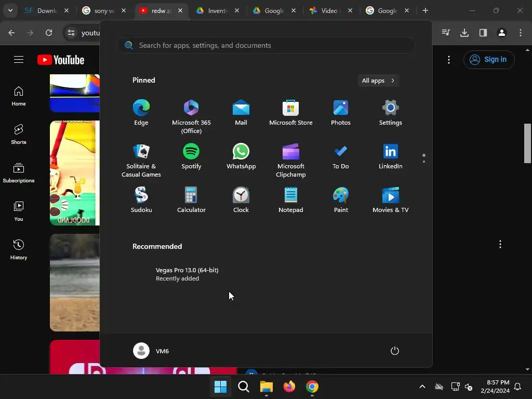Click the Start menu power button
This screenshot has width=532, height=399.
click(395, 351)
